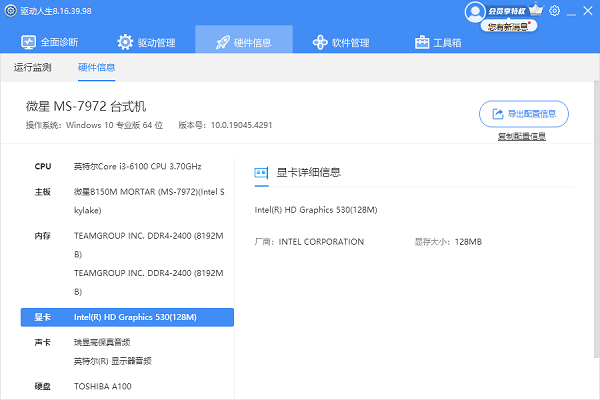Screen dimensions: 600x400
Task: Select the 硬件信息 top navigation tab
Action: 244,42
